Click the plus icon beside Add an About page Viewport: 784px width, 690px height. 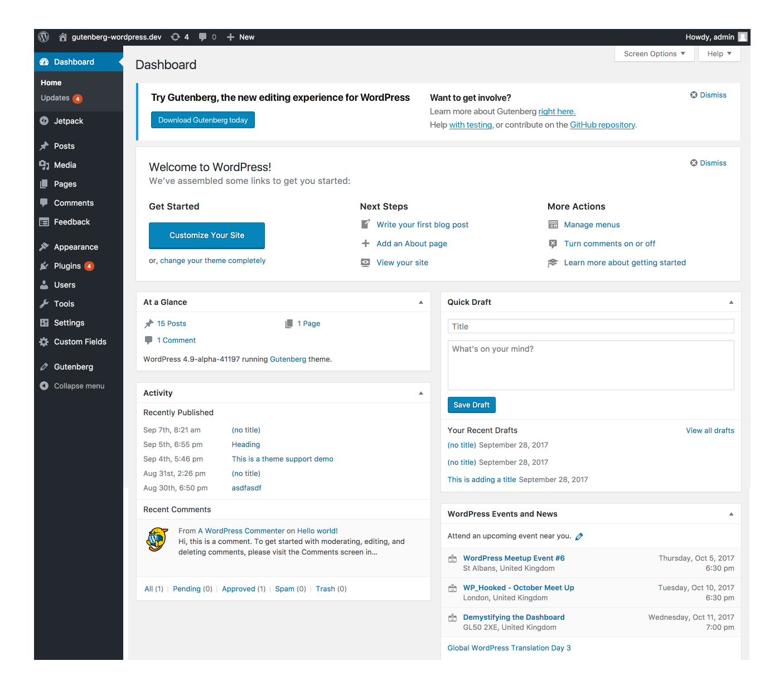(365, 244)
